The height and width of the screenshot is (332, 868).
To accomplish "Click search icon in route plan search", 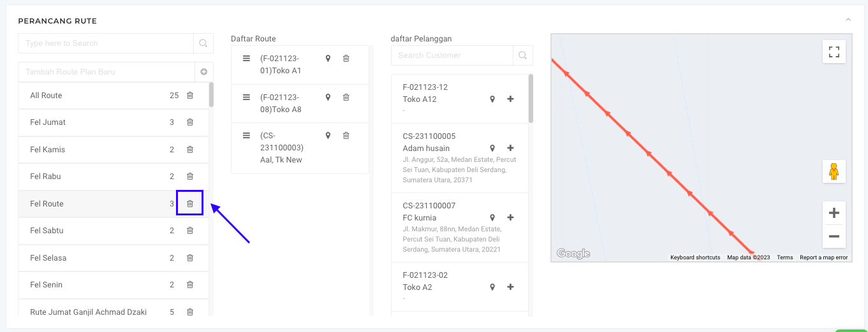I will 203,43.
